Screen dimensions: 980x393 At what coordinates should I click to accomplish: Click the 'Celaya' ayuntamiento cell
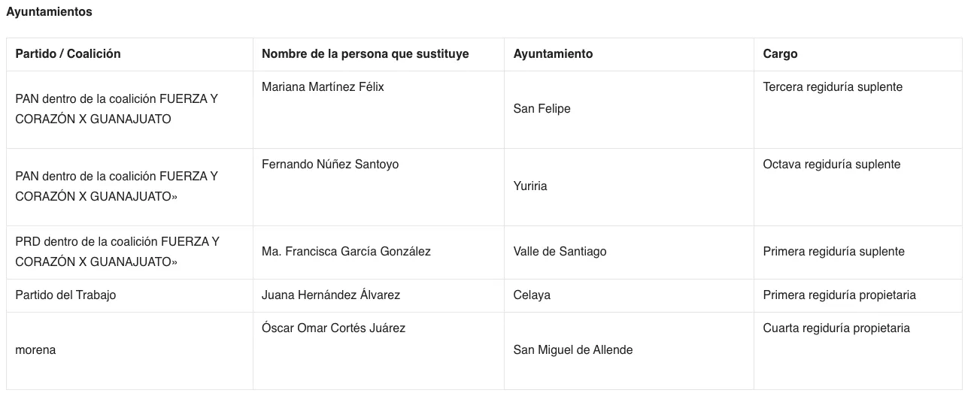pyautogui.click(x=532, y=295)
